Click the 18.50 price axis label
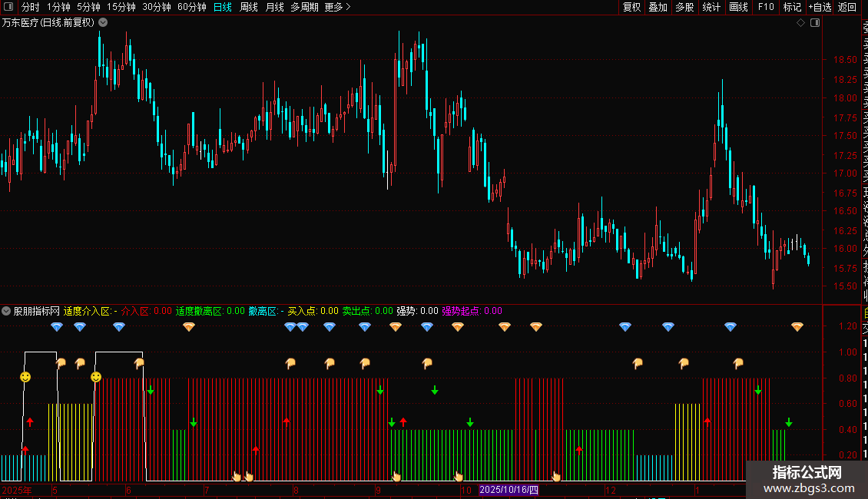Viewport: 868px width, 499px height. pos(845,60)
